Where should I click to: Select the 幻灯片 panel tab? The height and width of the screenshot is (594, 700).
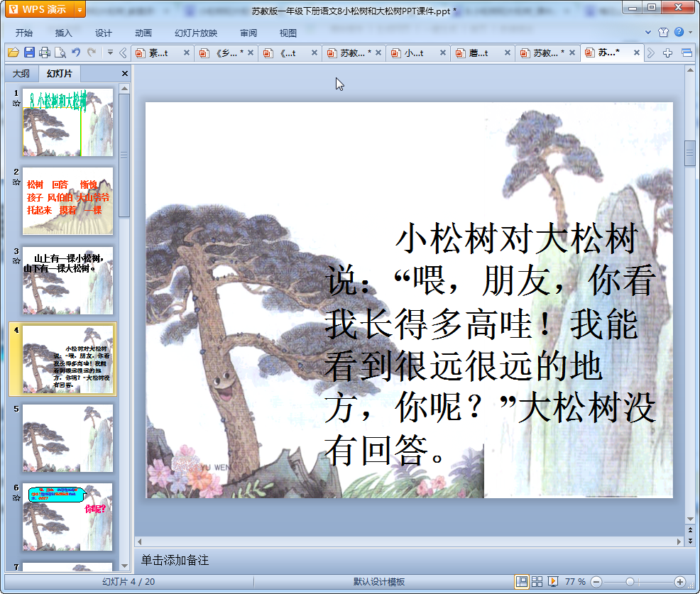point(60,73)
